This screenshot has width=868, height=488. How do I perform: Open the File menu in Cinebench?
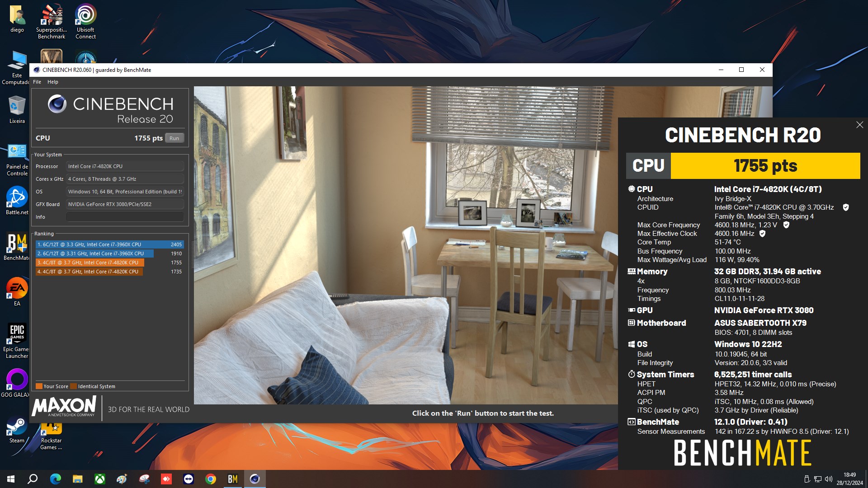pyautogui.click(x=37, y=82)
